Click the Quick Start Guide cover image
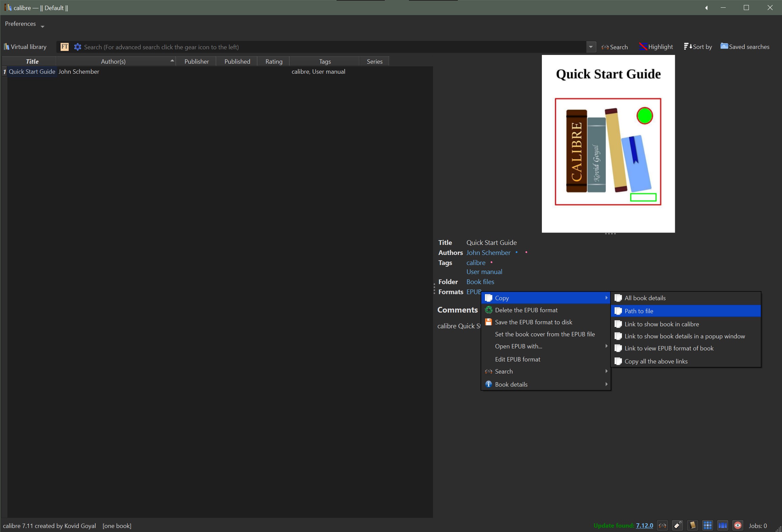This screenshot has height=532, width=782. pyautogui.click(x=608, y=144)
